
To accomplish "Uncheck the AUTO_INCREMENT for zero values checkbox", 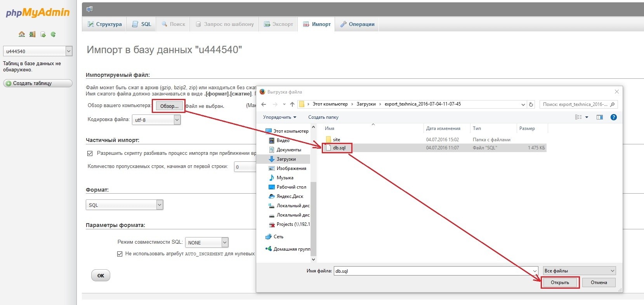I will tap(120, 254).
